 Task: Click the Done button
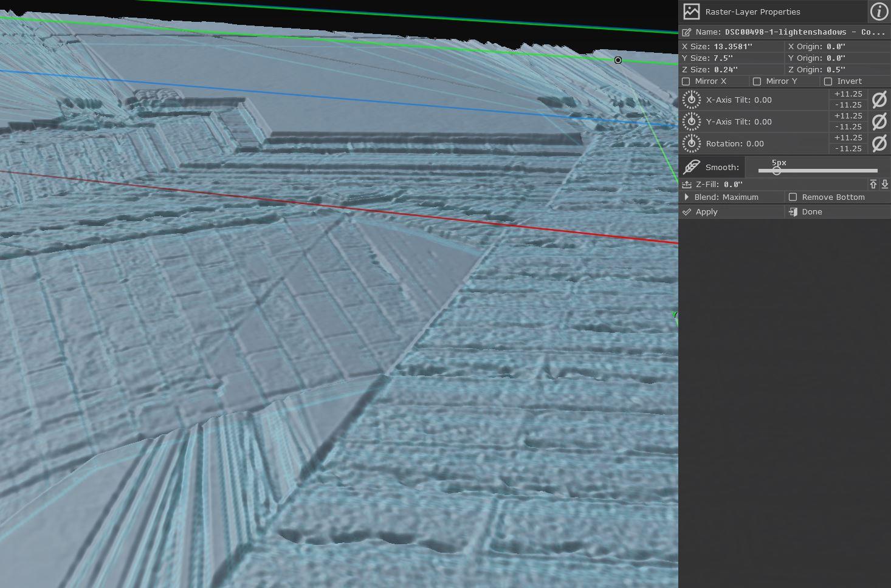pyautogui.click(x=838, y=212)
